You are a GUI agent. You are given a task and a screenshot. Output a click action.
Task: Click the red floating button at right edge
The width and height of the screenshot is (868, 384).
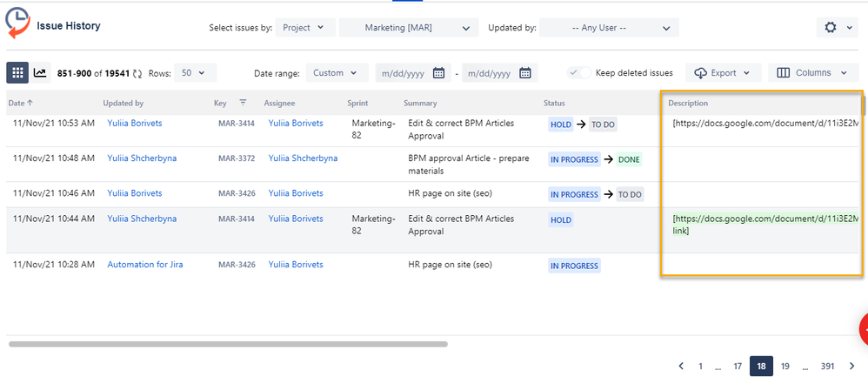coord(864,329)
